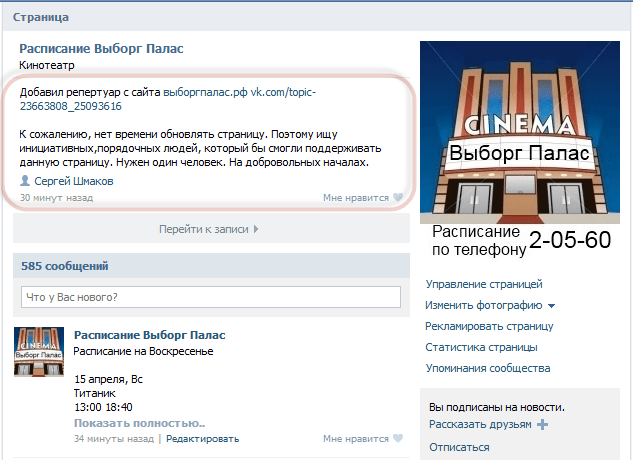
Task: Open Упоминания сообщества
Action: (x=488, y=368)
